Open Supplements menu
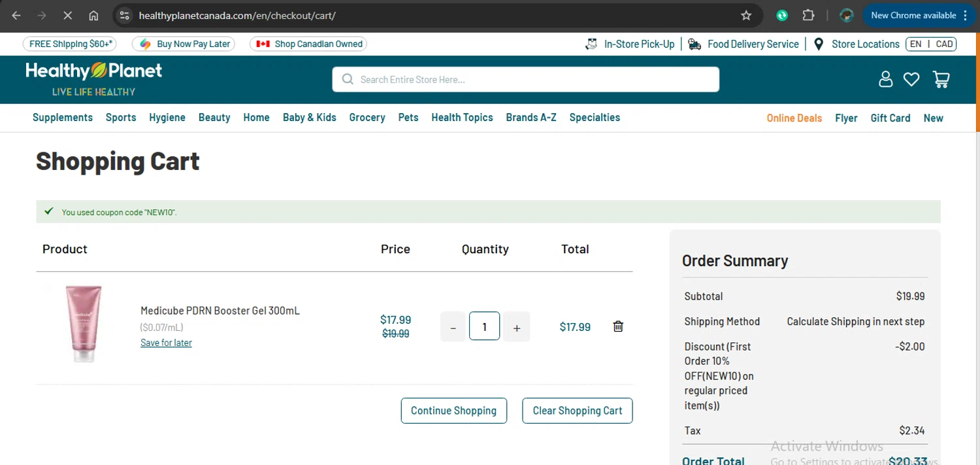980x465 pixels. click(x=63, y=118)
